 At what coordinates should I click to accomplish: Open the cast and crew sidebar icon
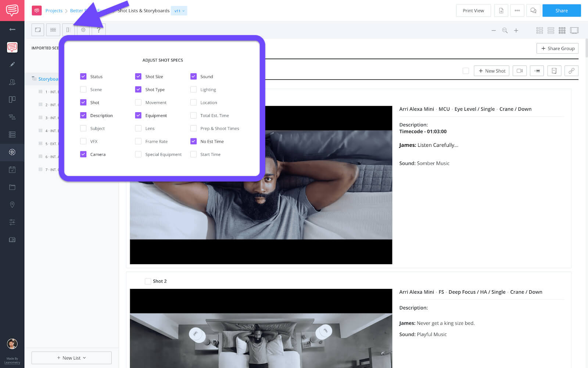coord(12,82)
